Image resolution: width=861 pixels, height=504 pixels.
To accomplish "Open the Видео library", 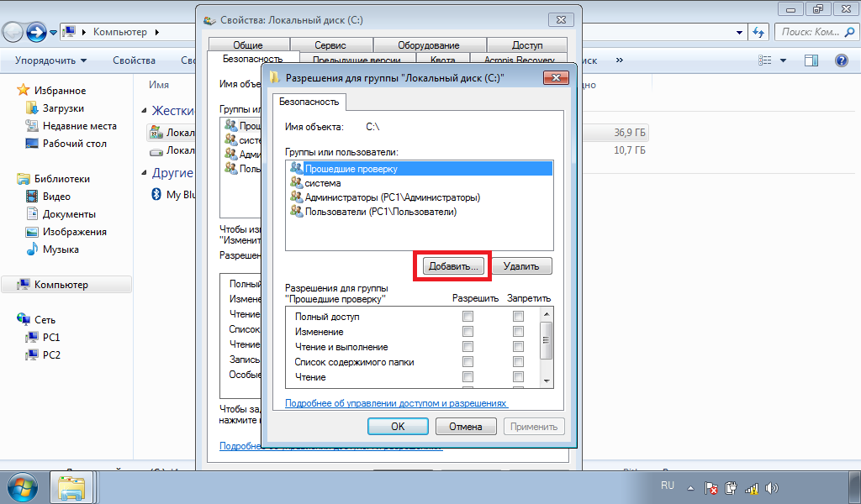I will point(56,197).
